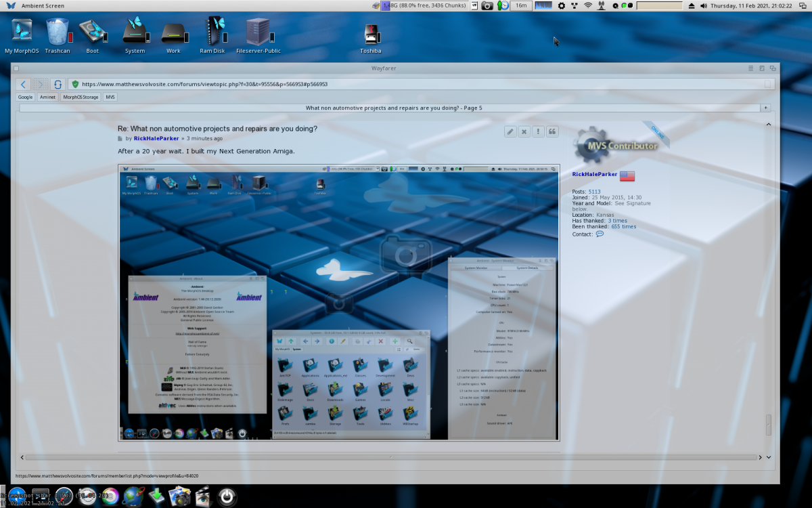This screenshot has width=812, height=508.
Task: Send a private message via the Contact speech-bubble icon
Action: (x=600, y=234)
